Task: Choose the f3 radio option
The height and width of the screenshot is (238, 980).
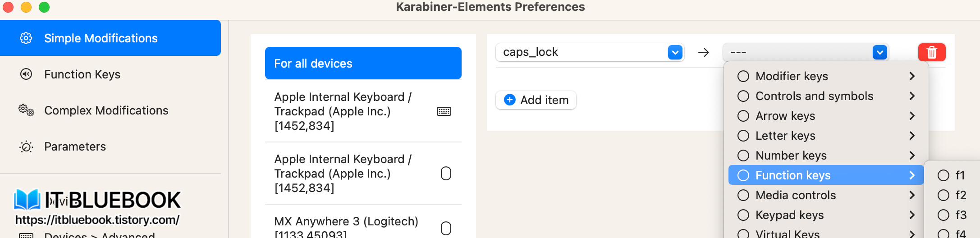Action: pos(943,215)
